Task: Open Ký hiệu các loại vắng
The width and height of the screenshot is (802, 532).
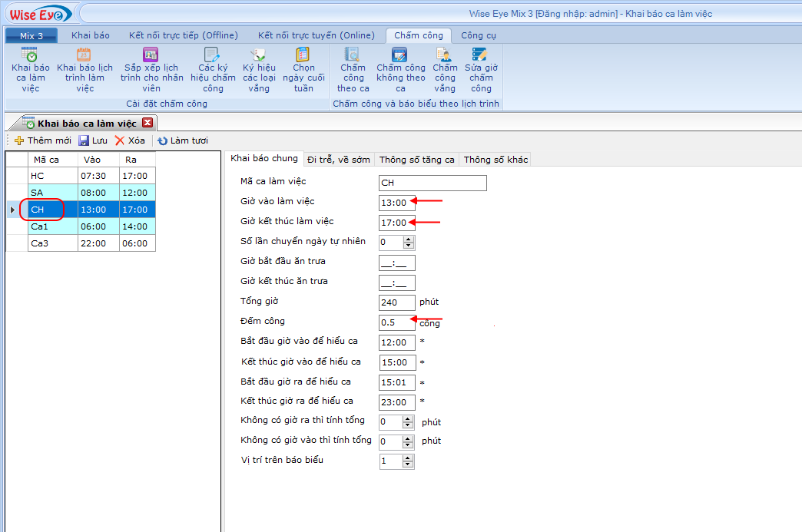Action: (x=259, y=55)
